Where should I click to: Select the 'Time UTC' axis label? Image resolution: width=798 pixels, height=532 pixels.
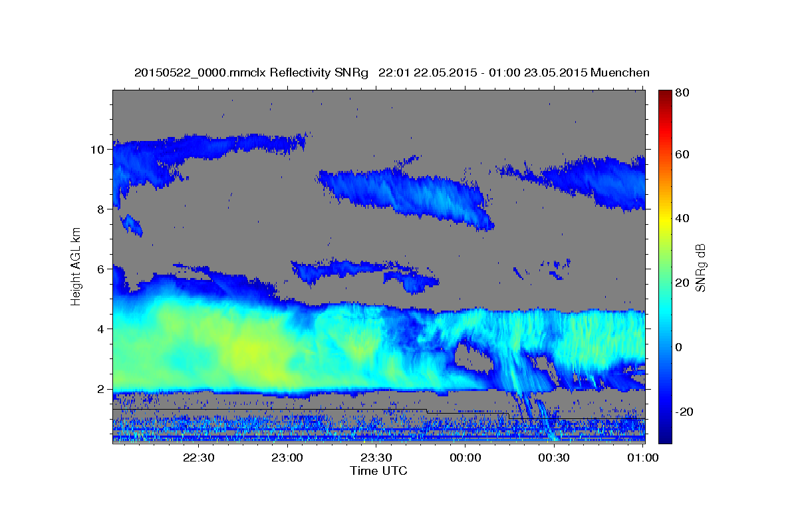[378, 471]
